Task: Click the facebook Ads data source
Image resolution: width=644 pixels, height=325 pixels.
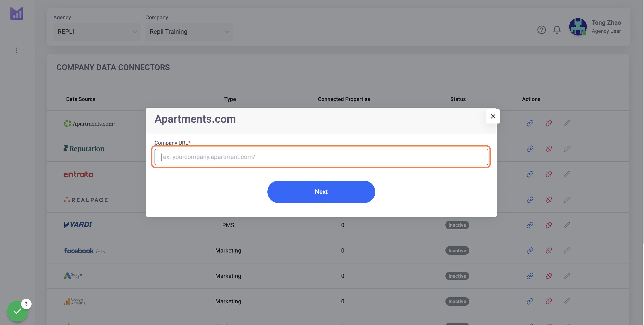Action: point(84,251)
